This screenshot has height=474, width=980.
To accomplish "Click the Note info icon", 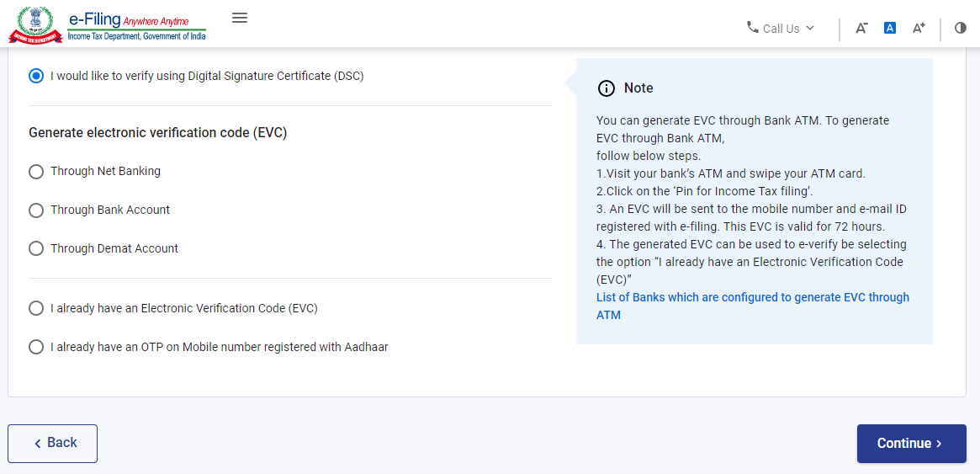I will 606,88.
